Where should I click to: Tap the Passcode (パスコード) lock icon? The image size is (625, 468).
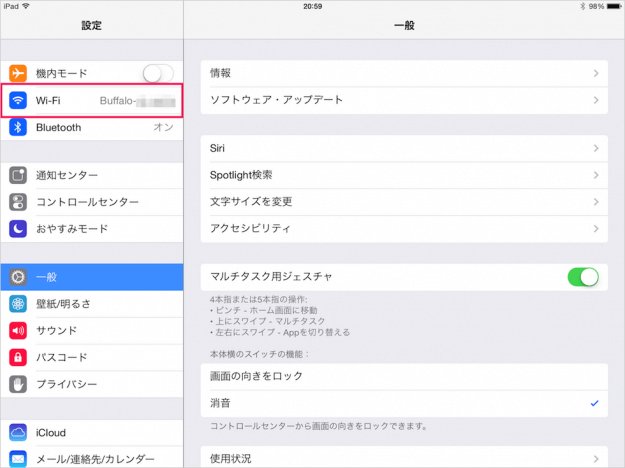[x=19, y=357]
